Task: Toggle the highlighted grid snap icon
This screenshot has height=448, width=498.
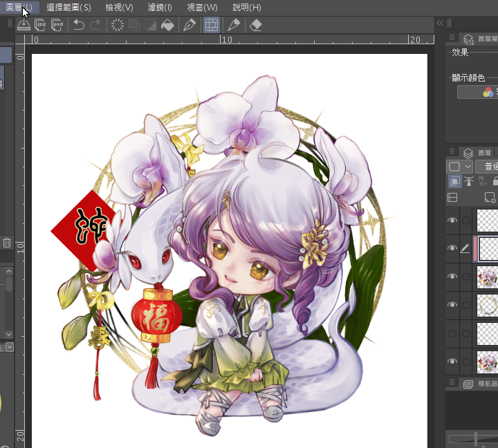Action: click(x=212, y=25)
